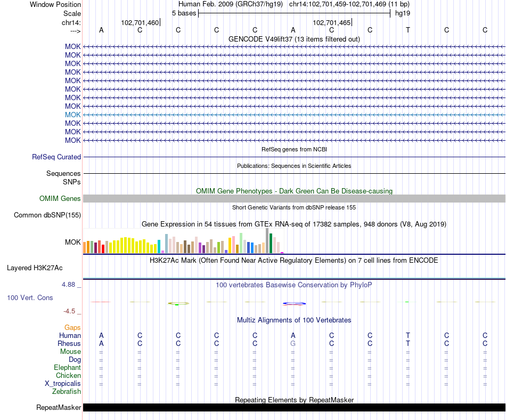The width and height of the screenshot is (506, 420).
Task: Open the Repeating Elements by RepeatMasker title
Action: [x=294, y=400]
